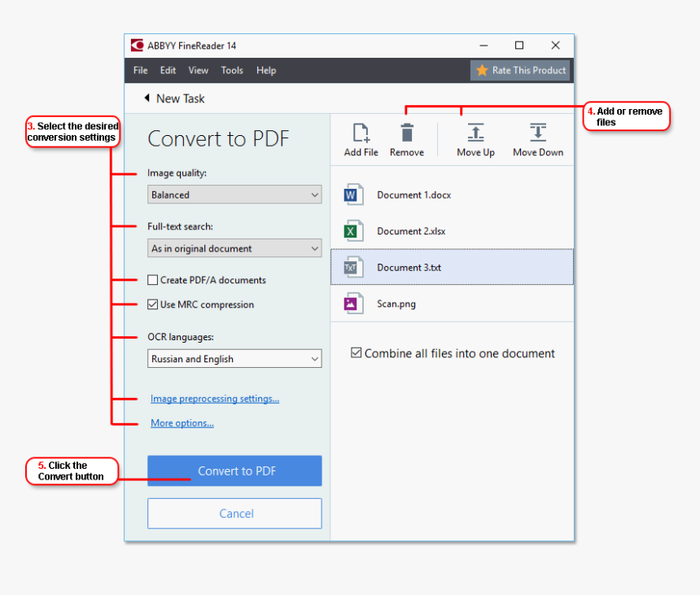Click the Convert to PDF button
This screenshot has height=595, width=700.
(234, 470)
